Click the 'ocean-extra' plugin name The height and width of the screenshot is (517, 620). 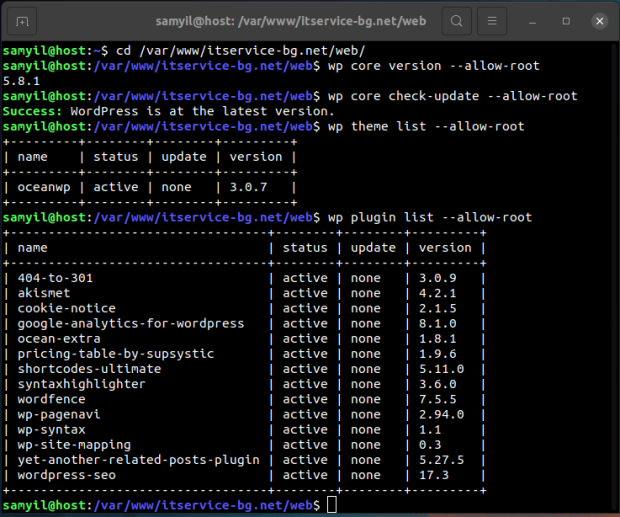click(x=59, y=339)
